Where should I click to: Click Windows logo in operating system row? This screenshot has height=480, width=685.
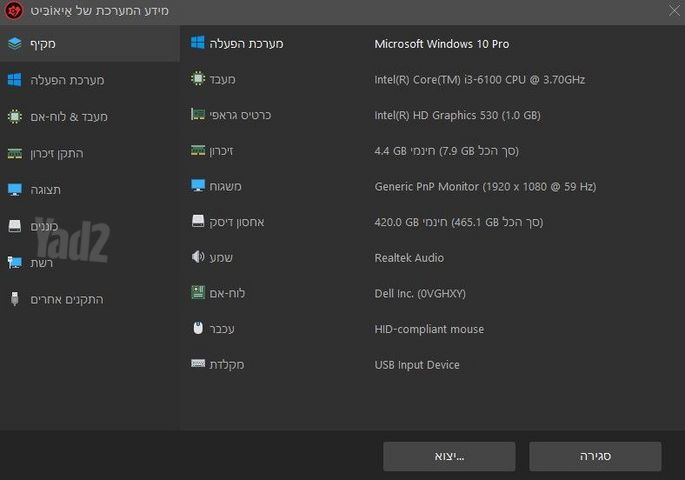[198, 43]
